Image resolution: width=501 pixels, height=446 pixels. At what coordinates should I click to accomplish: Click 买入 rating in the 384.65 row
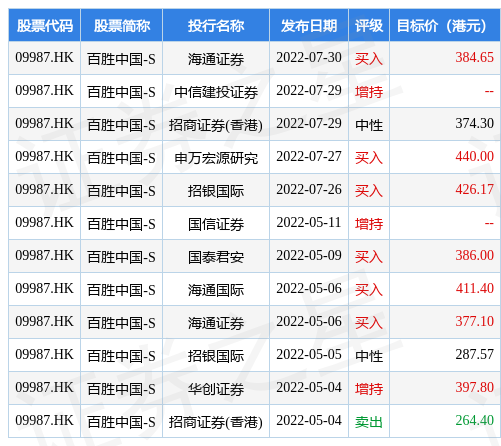[369, 59]
